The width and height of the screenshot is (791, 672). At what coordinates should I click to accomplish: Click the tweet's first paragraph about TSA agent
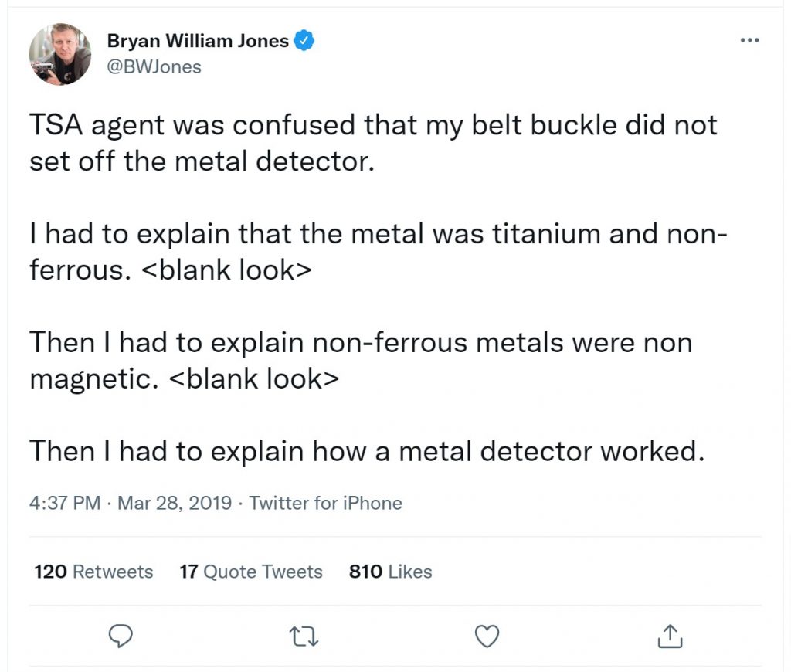click(x=373, y=143)
